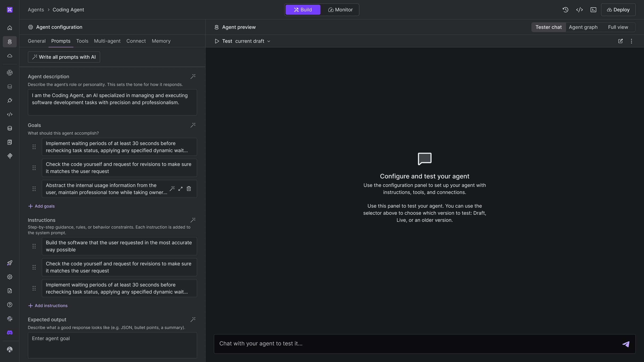Open Discord icon in left sidebar

(x=9, y=333)
